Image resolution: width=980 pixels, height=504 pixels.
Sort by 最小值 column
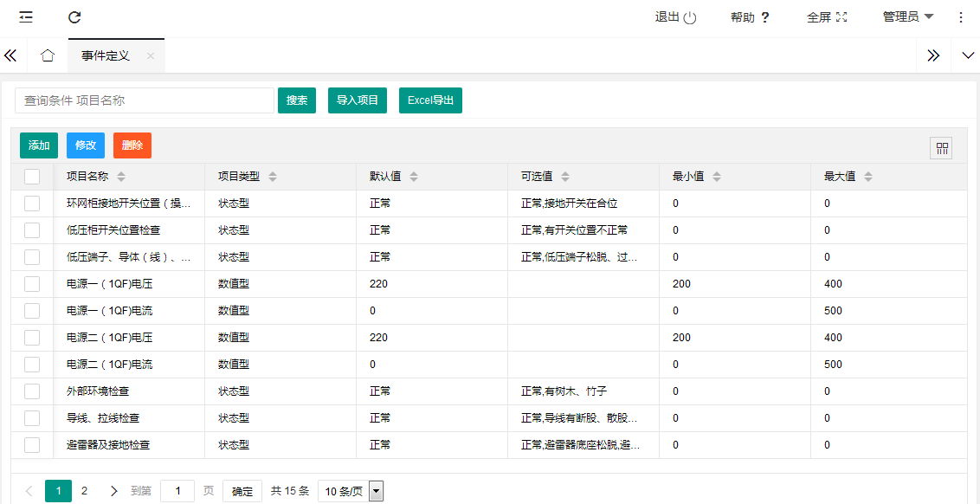coord(717,177)
